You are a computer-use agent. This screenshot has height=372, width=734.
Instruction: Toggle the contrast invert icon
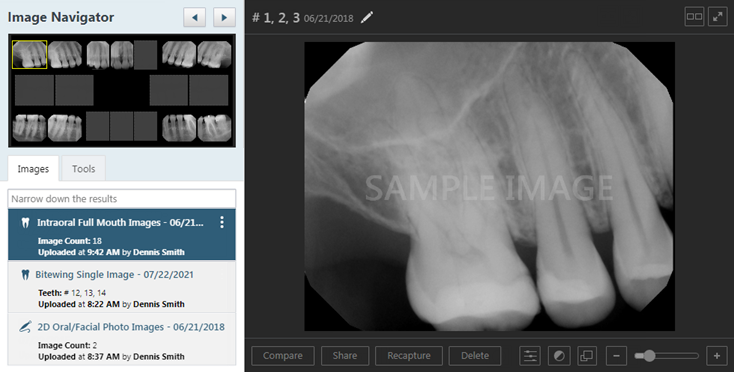558,356
